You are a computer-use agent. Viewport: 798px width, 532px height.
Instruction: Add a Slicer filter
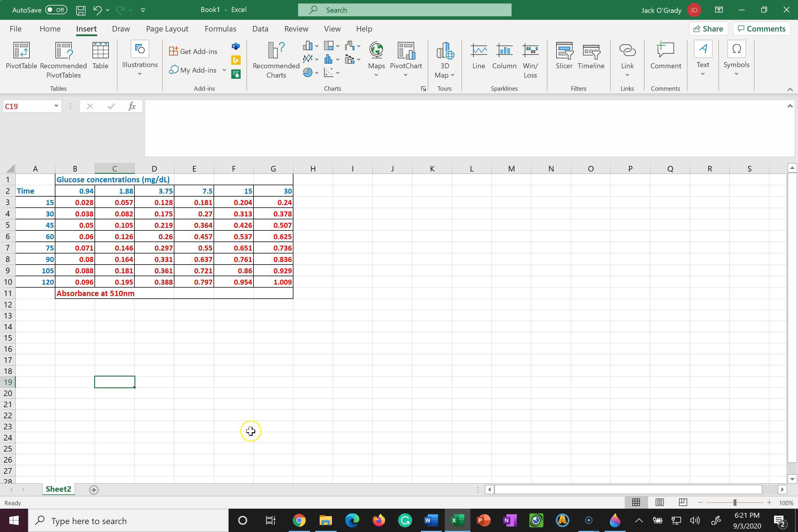564,57
